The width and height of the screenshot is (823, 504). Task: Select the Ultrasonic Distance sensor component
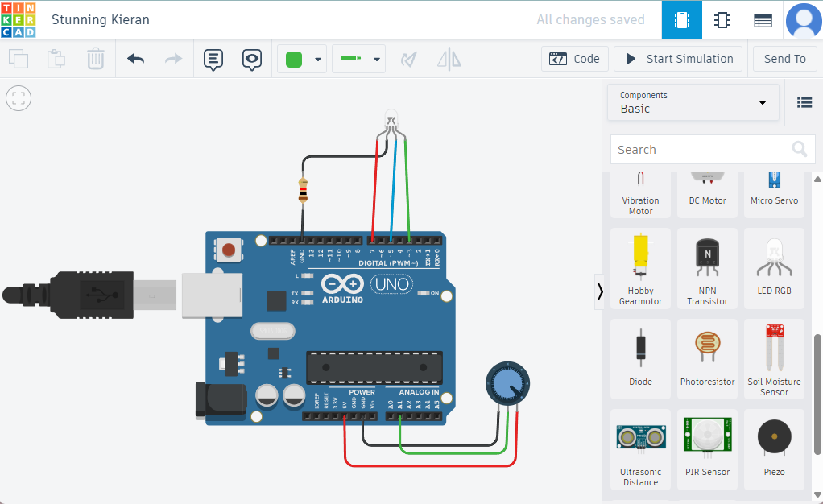[x=640, y=450]
